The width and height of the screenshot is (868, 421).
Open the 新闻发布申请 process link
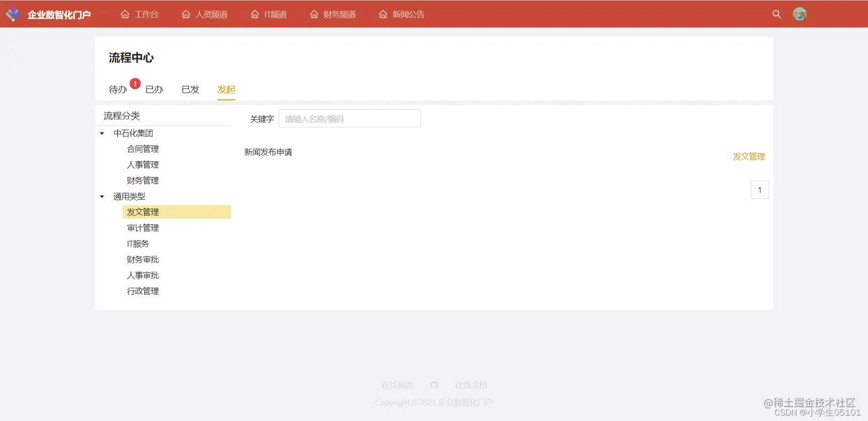268,152
